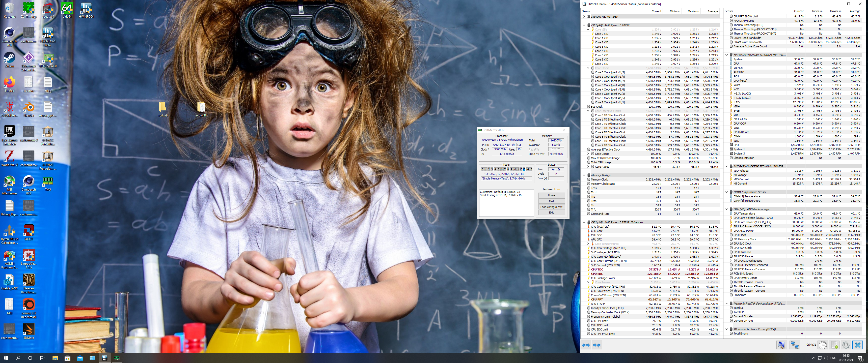Click the Home button in TestMem5
Image resolution: width=868 pixels, height=363 pixels.
pyautogui.click(x=551, y=195)
